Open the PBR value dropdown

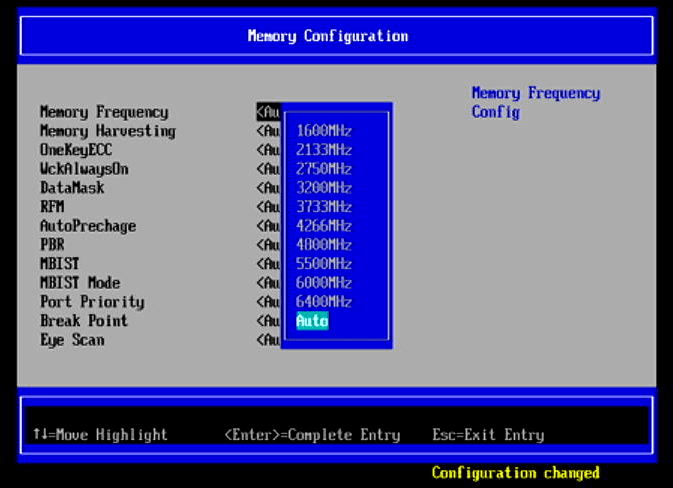tap(268, 245)
